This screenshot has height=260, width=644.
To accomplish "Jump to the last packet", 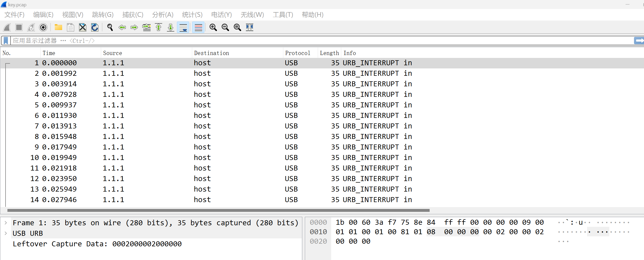I will [x=171, y=27].
